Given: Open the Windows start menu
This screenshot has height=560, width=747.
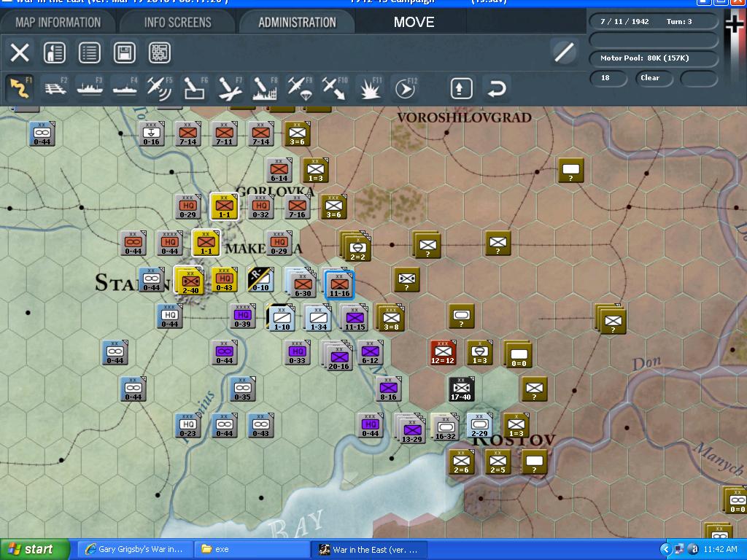Looking at the screenshot, I should [x=34, y=549].
